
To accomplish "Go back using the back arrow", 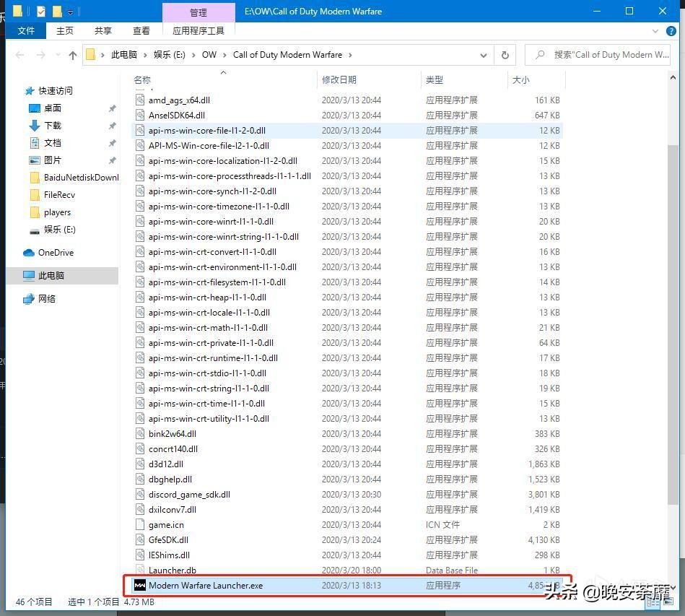I will pos(19,55).
